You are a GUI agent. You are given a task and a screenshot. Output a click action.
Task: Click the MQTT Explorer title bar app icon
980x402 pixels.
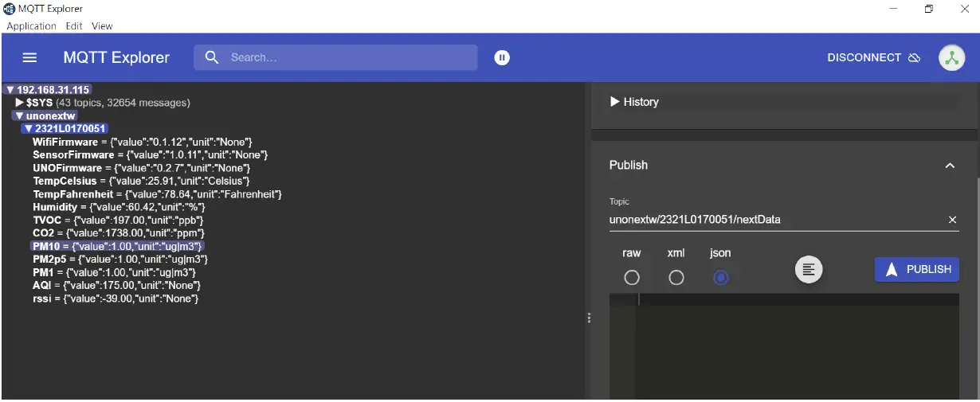[x=9, y=9]
